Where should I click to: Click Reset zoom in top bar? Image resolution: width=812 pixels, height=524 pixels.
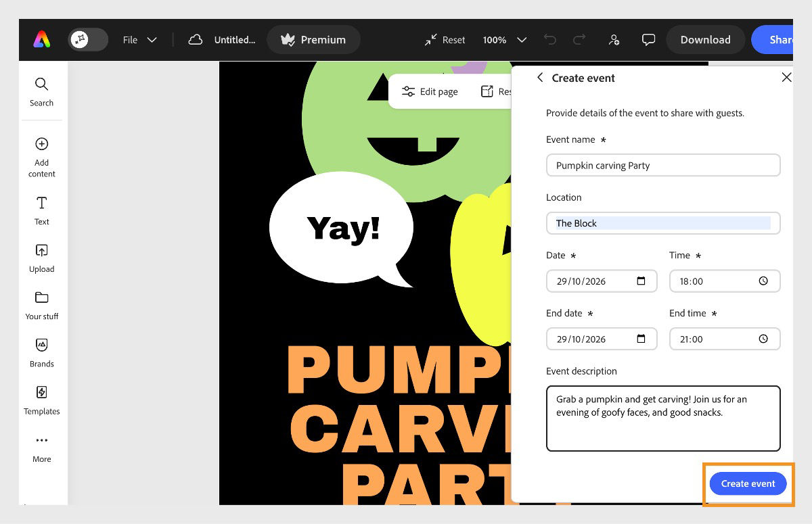[445, 40]
